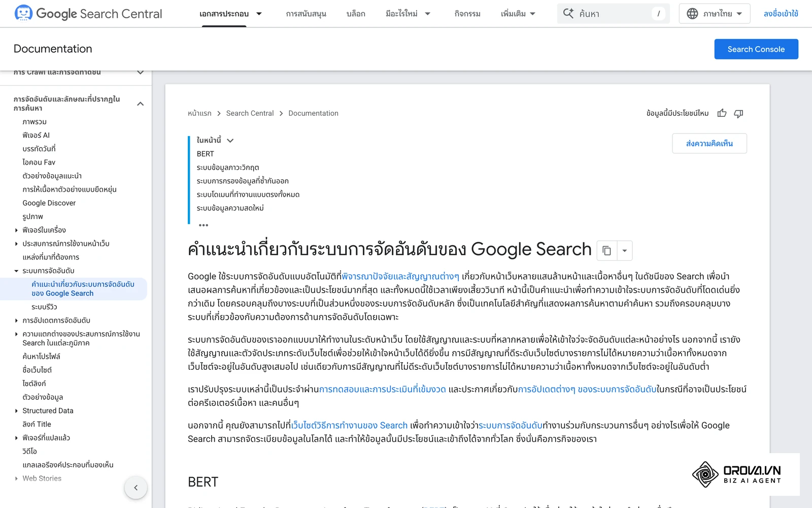The height and width of the screenshot is (508, 812).
Task: Expand the ฟีเจอร์ที่แปลแล้ว tree item
Action: 16,438
